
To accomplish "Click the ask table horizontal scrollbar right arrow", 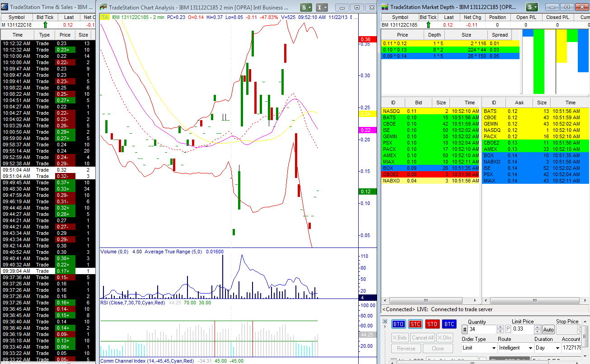I will [586, 301].
